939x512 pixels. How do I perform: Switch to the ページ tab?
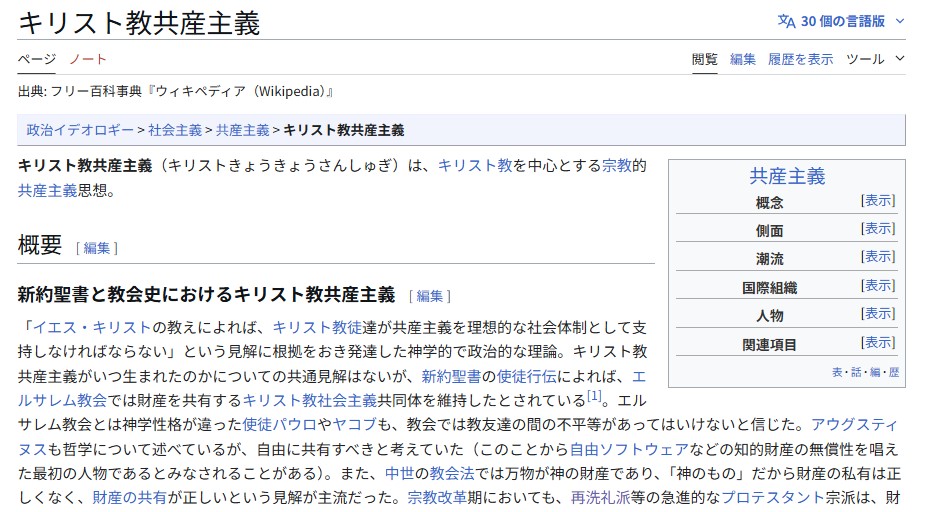pos(37,59)
